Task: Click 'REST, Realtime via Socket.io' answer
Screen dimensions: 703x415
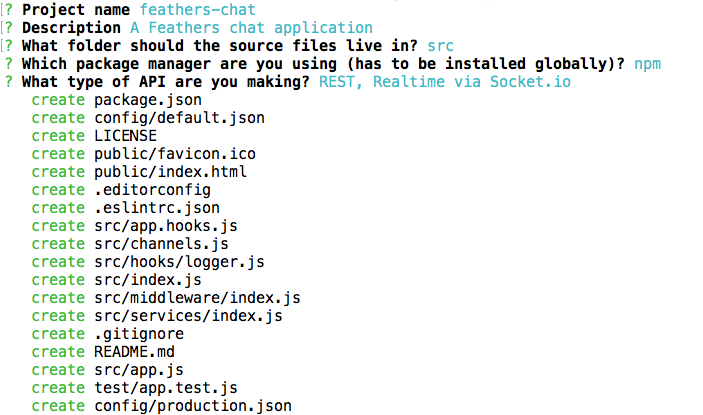Action: [445, 82]
